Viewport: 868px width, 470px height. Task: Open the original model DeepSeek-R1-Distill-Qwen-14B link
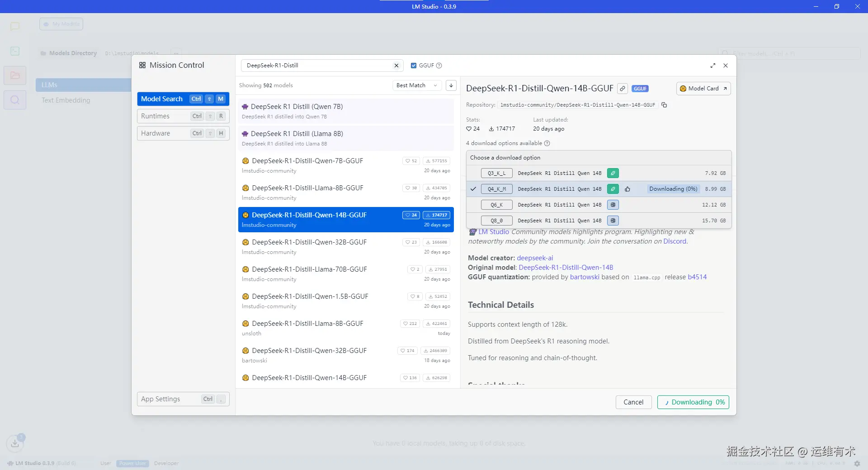(x=566, y=268)
